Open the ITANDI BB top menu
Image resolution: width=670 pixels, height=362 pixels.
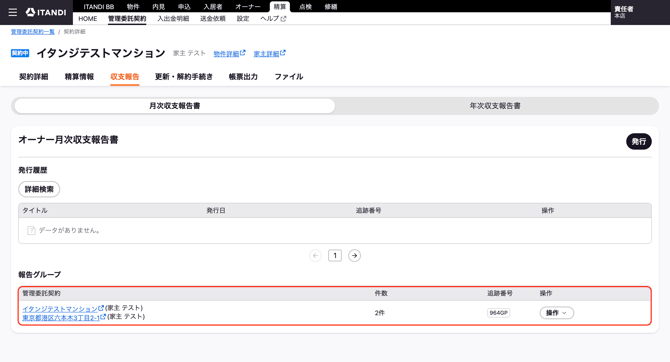click(x=99, y=6)
